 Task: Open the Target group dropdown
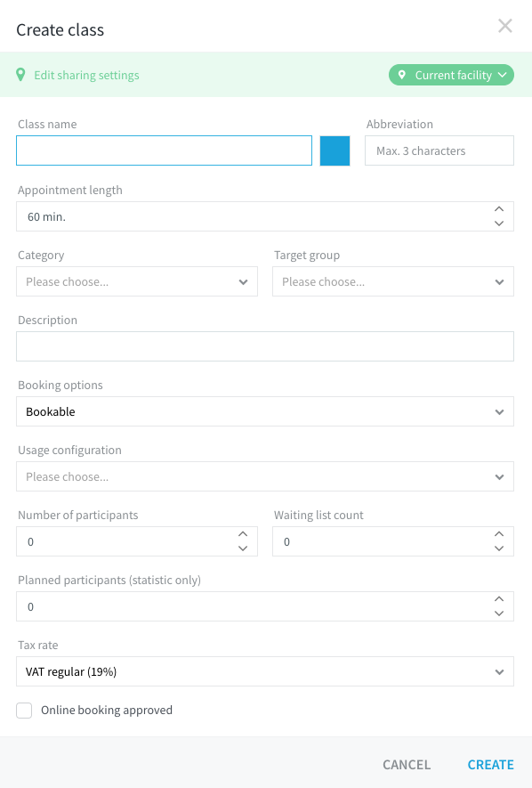[x=393, y=281]
